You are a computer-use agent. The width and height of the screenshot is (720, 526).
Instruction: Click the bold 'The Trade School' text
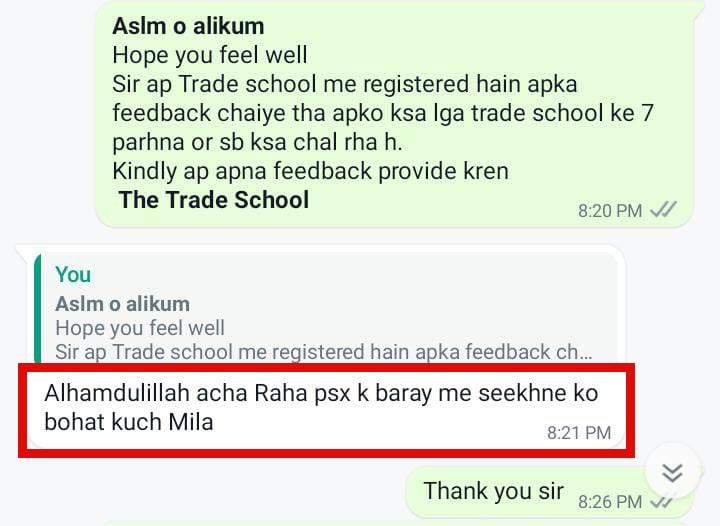[x=214, y=200]
